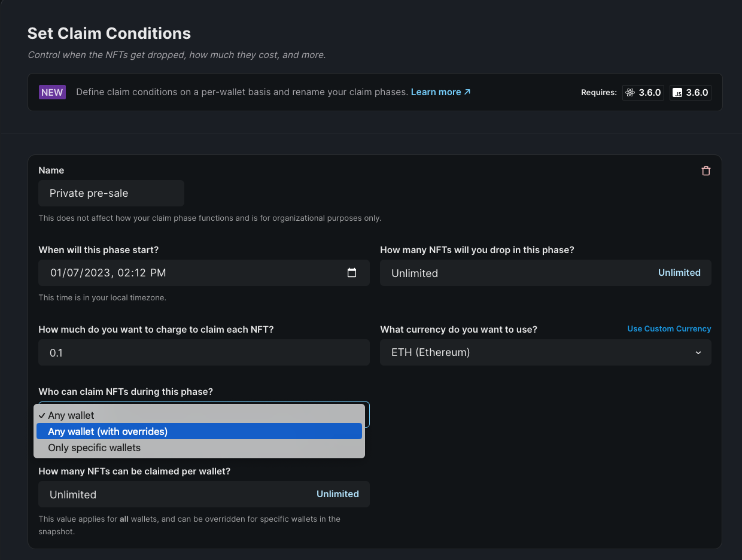The width and height of the screenshot is (742, 560).
Task: Click the chevron on the currency selector
Action: 698,352
